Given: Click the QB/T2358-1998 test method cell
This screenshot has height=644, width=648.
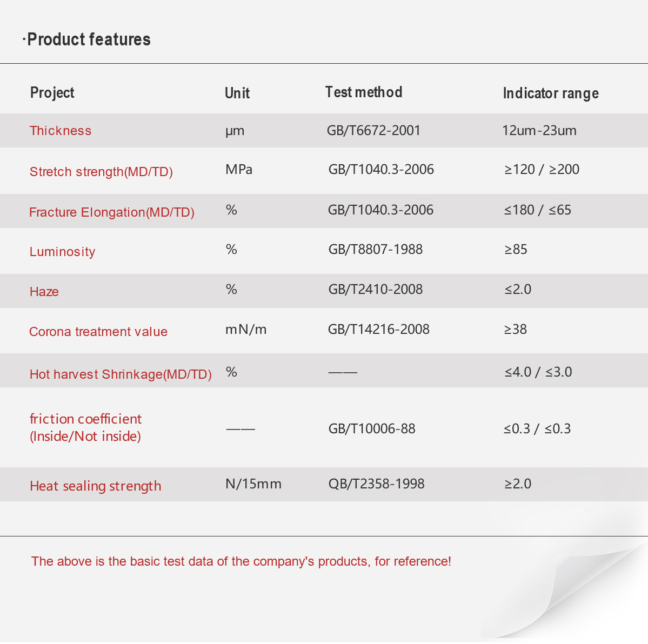Looking at the screenshot, I should (377, 484).
